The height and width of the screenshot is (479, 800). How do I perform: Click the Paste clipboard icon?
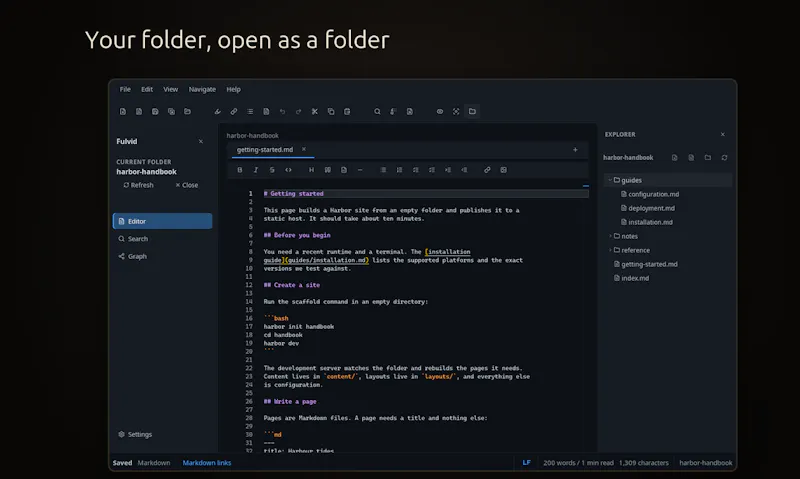click(347, 111)
